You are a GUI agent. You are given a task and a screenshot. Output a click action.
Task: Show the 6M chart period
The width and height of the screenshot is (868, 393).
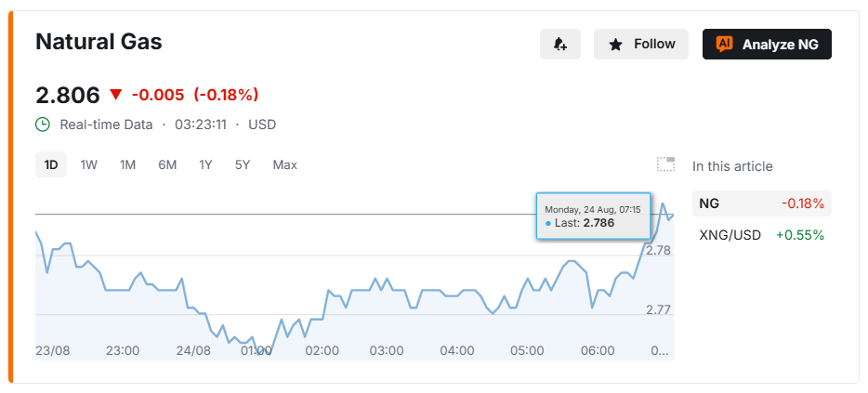[x=167, y=165]
